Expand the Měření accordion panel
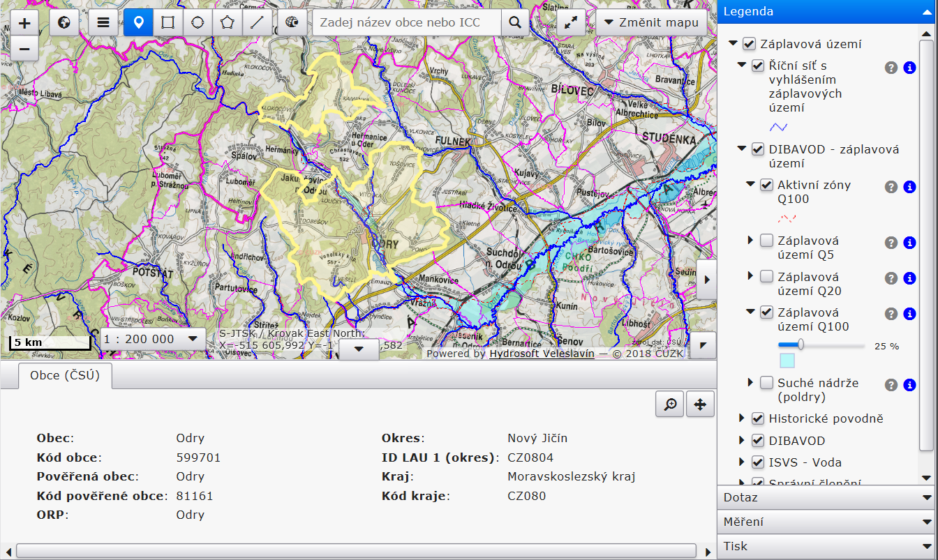This screenshot has height=560, width=938. pos(828,522)
